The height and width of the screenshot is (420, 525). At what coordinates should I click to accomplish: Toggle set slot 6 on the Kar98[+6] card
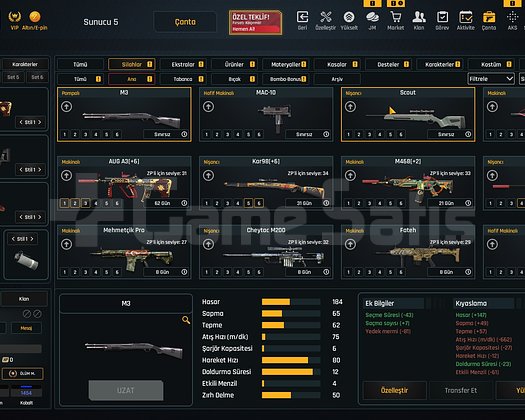259,203
